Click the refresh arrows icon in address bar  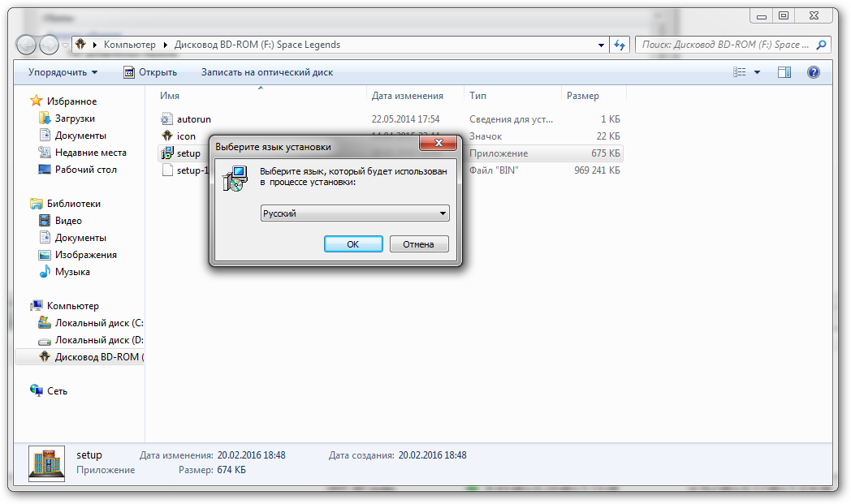point(620,45)
